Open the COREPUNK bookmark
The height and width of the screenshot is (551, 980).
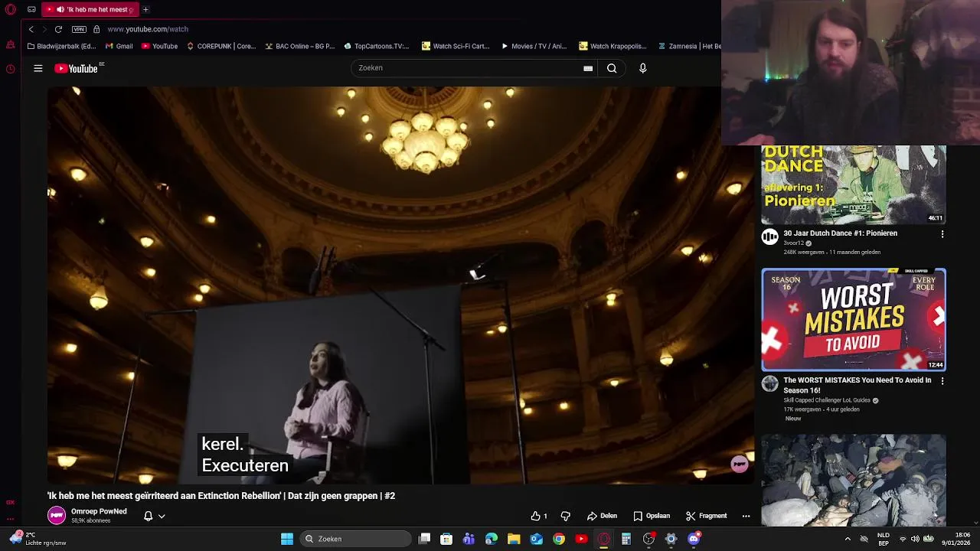[220, 46]
